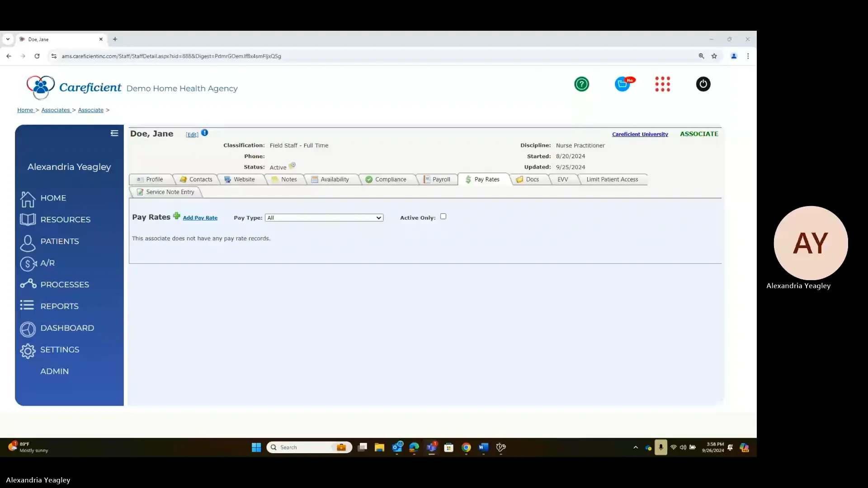The width and height of the screenshot is (868, 488).
Task: Open the green help question mark icon
Action: (581, 84)
